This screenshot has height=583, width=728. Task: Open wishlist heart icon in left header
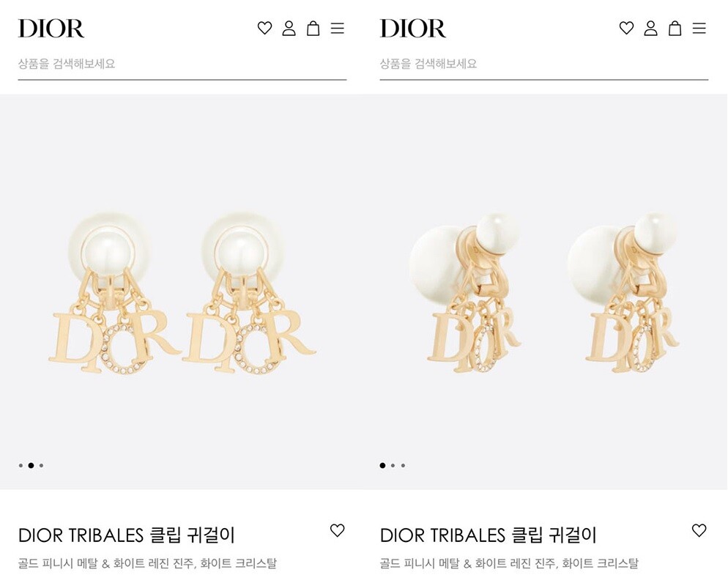tap(264, 29)
